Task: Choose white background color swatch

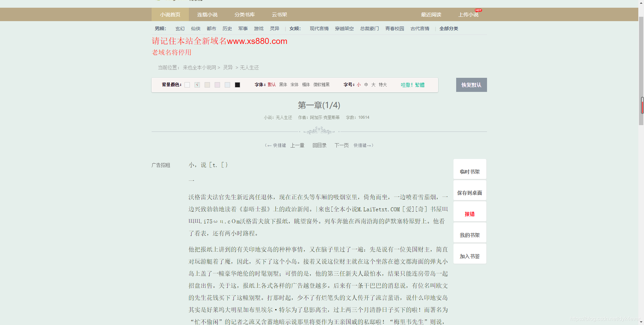Action: 187,85
